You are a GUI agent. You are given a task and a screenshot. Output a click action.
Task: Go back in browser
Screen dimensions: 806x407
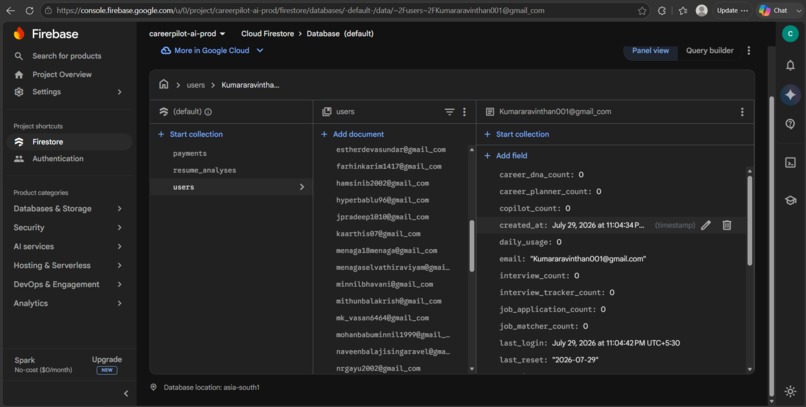click(x=11, y=10)
